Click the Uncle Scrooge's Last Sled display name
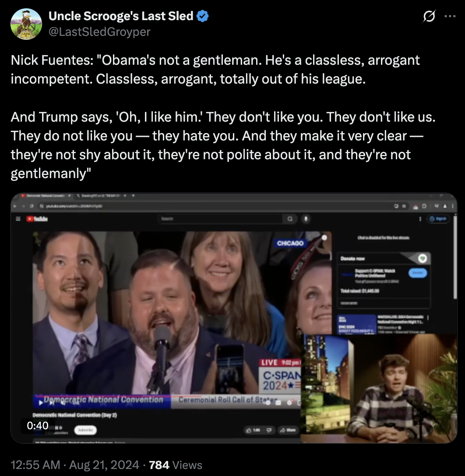 (x=121, y=16)
